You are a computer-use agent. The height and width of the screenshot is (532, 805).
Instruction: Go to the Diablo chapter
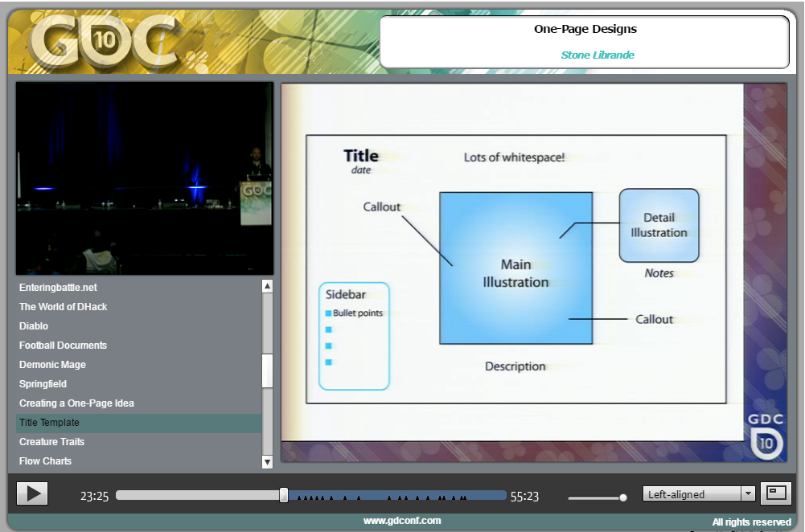click(x=34, y=326)
